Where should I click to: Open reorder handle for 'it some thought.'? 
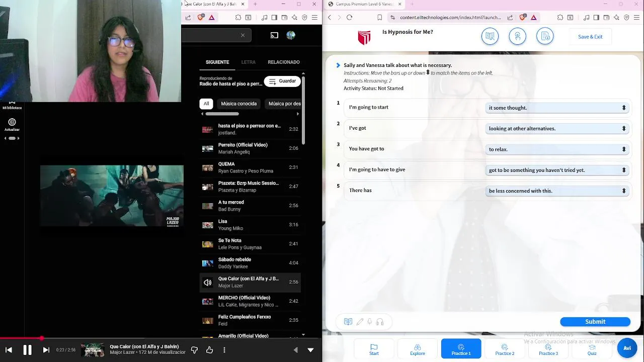pos(624,108)
